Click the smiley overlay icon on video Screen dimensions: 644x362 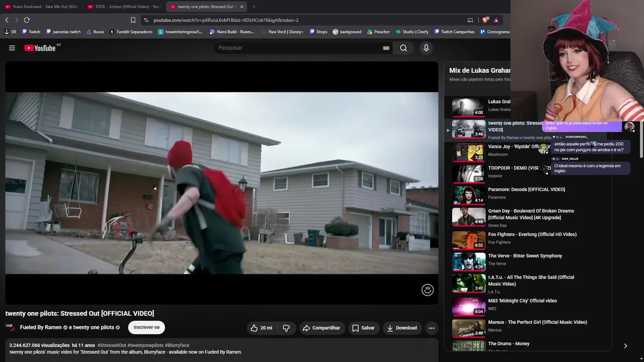click(427, 290)
